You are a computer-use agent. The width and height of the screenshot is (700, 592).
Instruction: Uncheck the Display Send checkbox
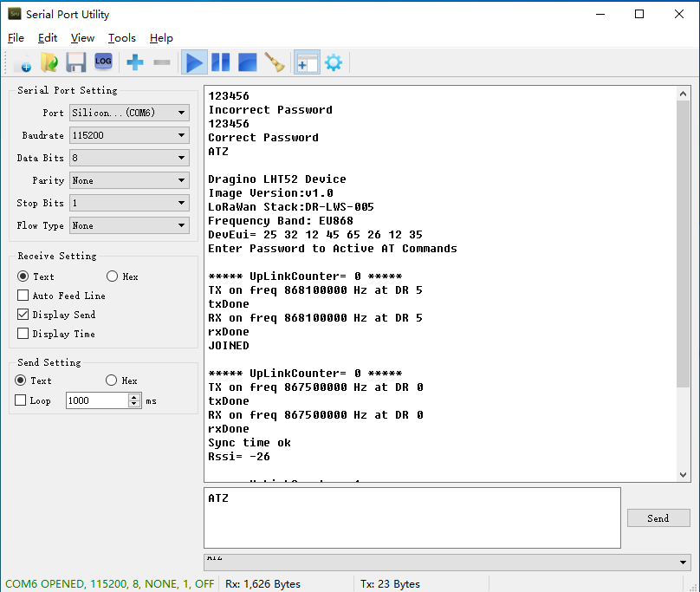(x=23, y=315)
